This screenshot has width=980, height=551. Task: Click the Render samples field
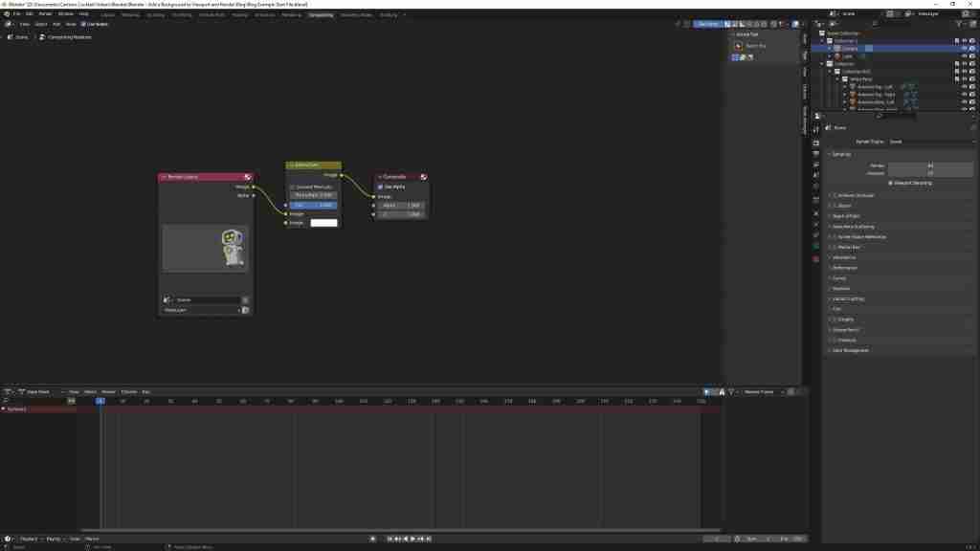(930, 165)
